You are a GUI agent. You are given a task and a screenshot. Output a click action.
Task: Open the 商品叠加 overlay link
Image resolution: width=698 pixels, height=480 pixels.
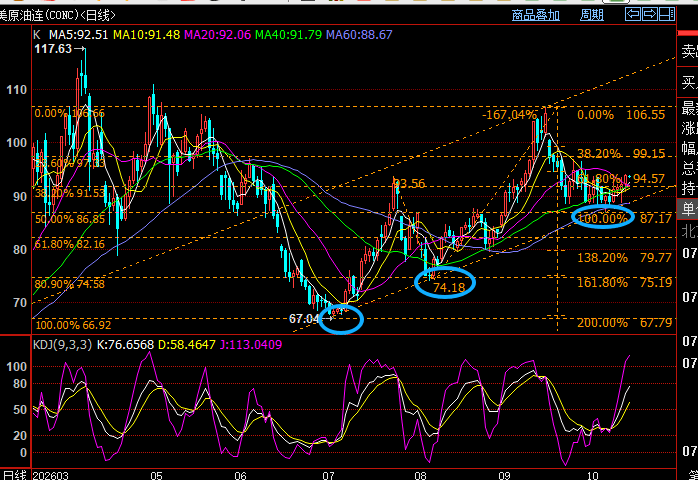pos(536,15)
